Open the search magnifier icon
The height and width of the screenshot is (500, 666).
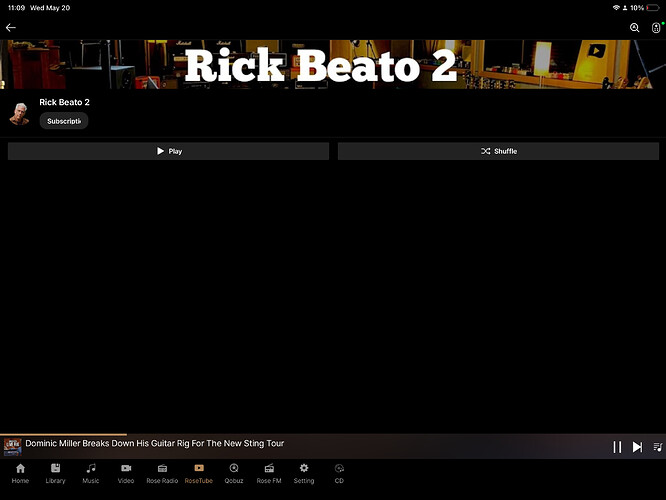point(635,28)
